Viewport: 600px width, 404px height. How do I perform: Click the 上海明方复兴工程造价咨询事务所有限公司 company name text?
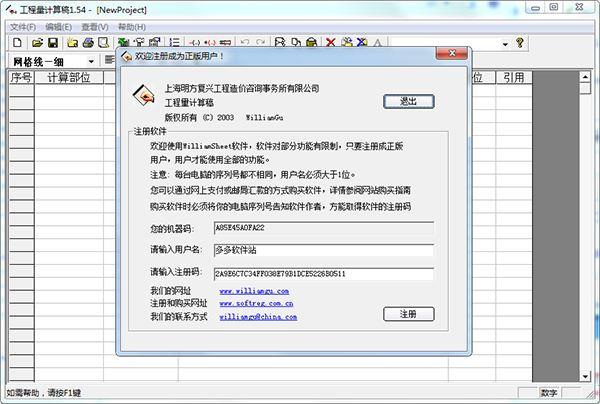pyautogui.click(x=242, y=88)
